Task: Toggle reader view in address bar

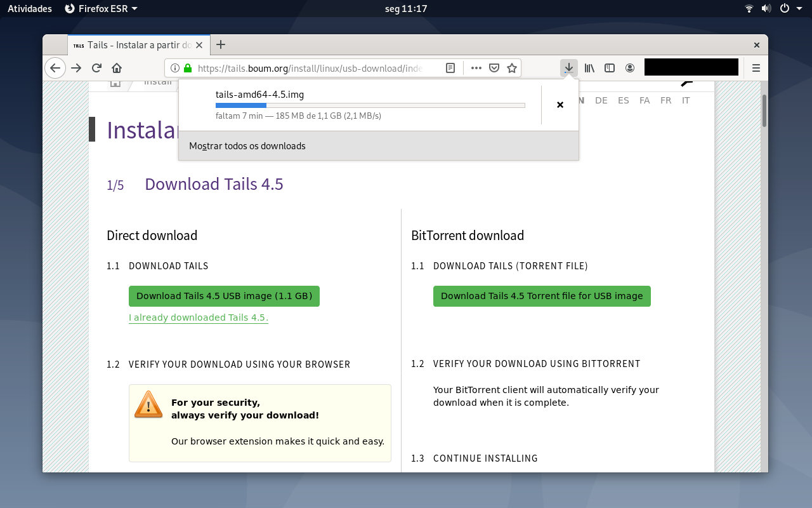Action: pyautogui.click(x=450, y=68)
